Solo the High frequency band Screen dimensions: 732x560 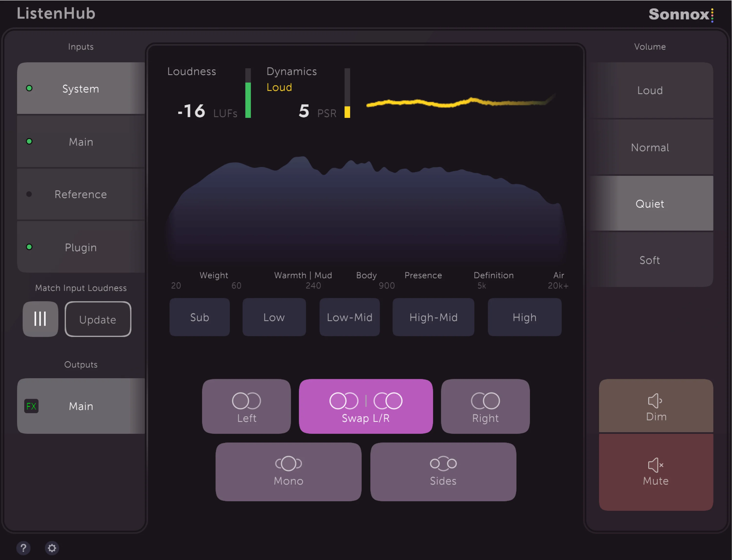click(x=525, y=317)
